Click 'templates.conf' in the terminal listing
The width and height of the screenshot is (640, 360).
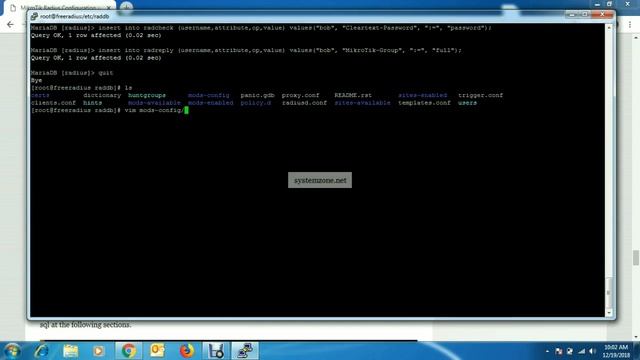424,103
